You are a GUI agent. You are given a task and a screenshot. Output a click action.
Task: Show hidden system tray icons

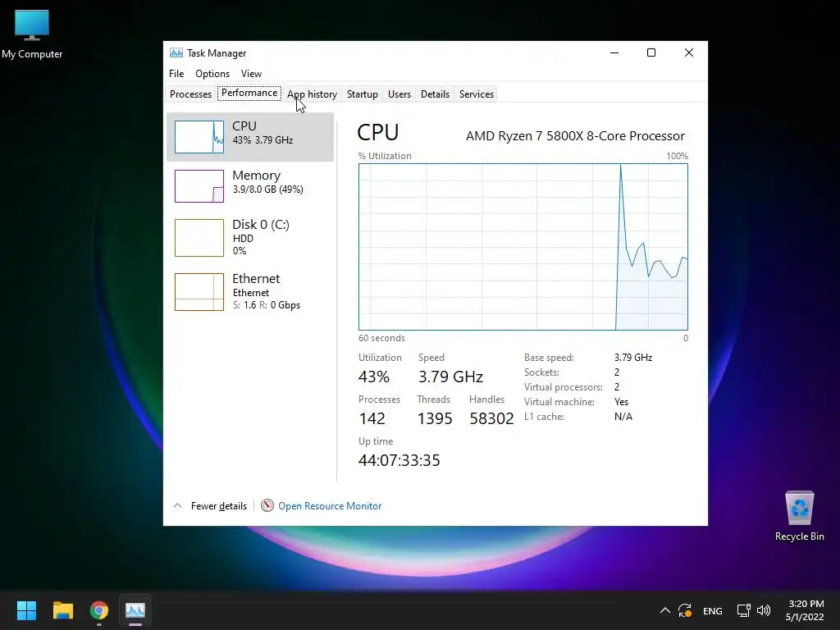coord(664,610)
